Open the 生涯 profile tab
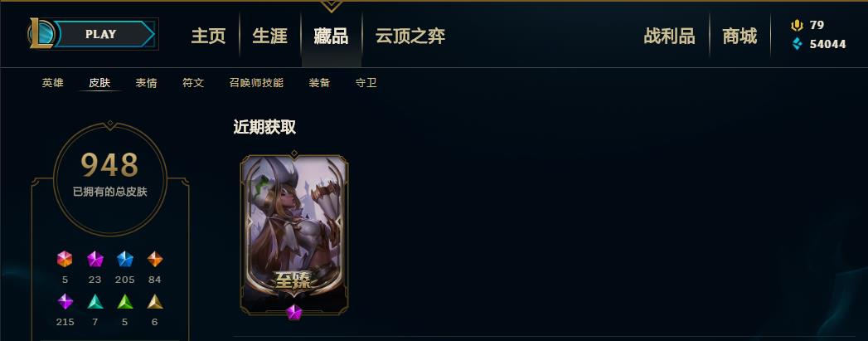The width and height of the screenshot is (868, 341). [x=270, y=37]
